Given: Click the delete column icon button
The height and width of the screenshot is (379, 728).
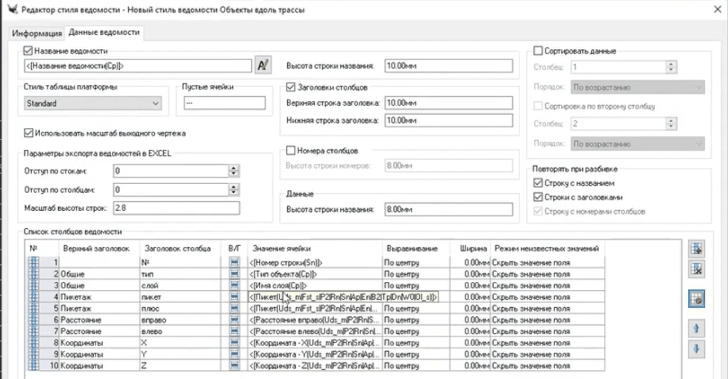Looking at the screenshot, I should [696, 269].
